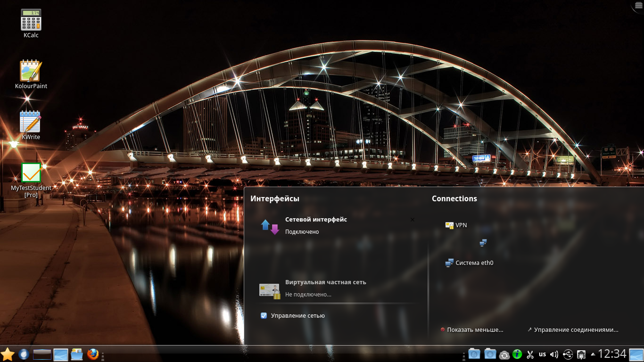The width and height of the screenshot is (644, 362).
Task: Select the 'Система eth0' connection
Action: (474, 263)
